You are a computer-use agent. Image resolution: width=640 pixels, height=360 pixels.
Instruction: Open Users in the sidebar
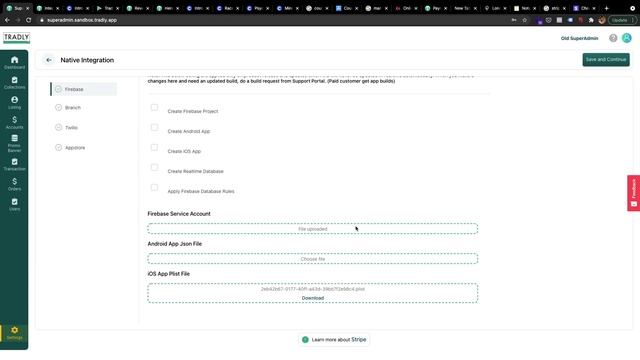pyautogui.click(x=14, y=204)
